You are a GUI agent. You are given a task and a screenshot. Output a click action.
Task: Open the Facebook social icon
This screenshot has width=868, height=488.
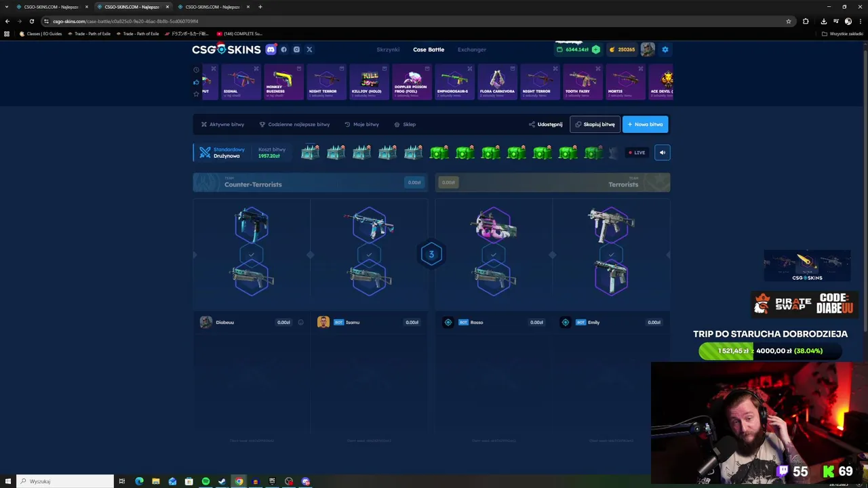[x=283, y=49]
